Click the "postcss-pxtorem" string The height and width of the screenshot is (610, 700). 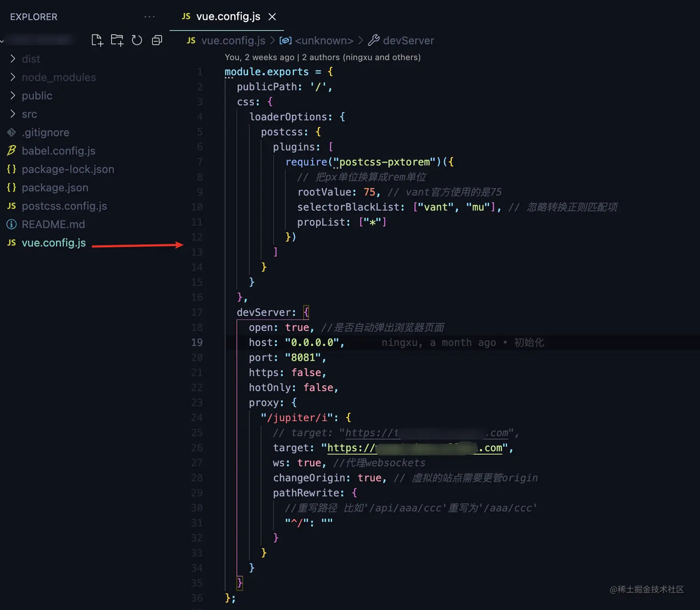385,162
